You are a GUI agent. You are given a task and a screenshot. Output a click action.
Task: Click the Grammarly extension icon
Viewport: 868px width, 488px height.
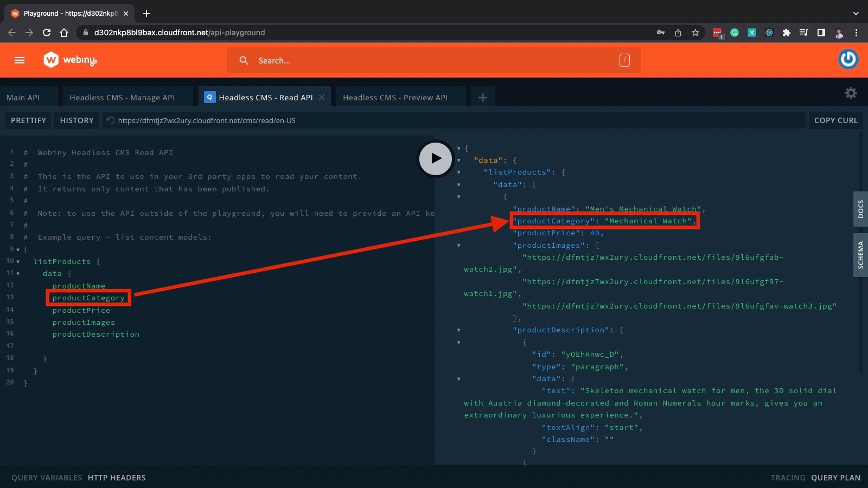click(x=735, y=33)
